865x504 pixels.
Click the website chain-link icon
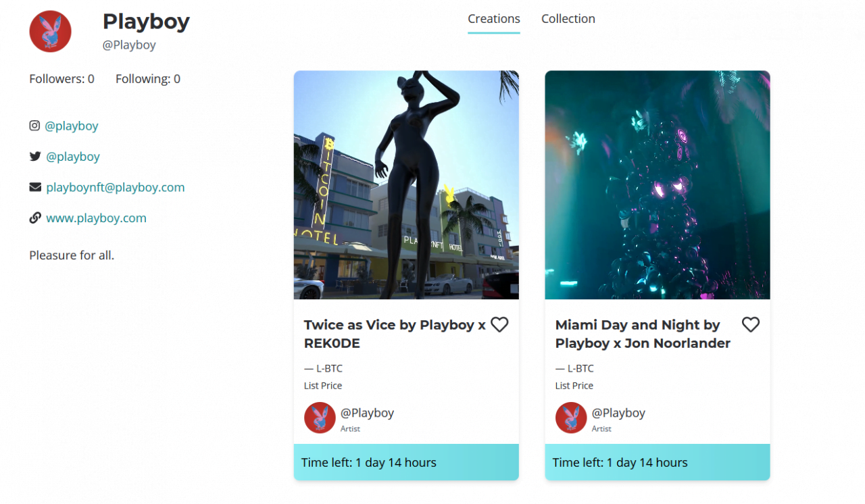coord(35,218)
